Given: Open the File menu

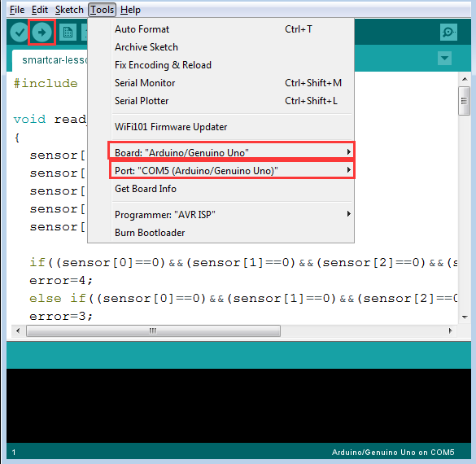Looking at the screenshot, I should (17, 10).
